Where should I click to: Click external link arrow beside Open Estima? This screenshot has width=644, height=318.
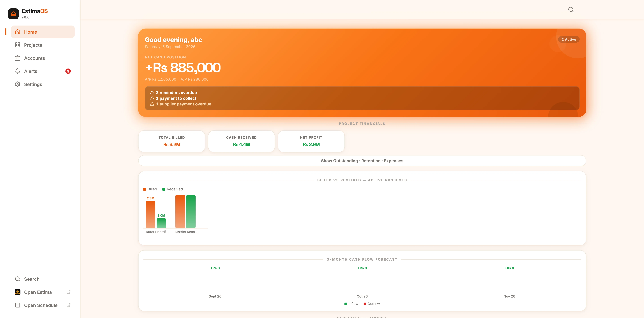(x=69, y=292)
